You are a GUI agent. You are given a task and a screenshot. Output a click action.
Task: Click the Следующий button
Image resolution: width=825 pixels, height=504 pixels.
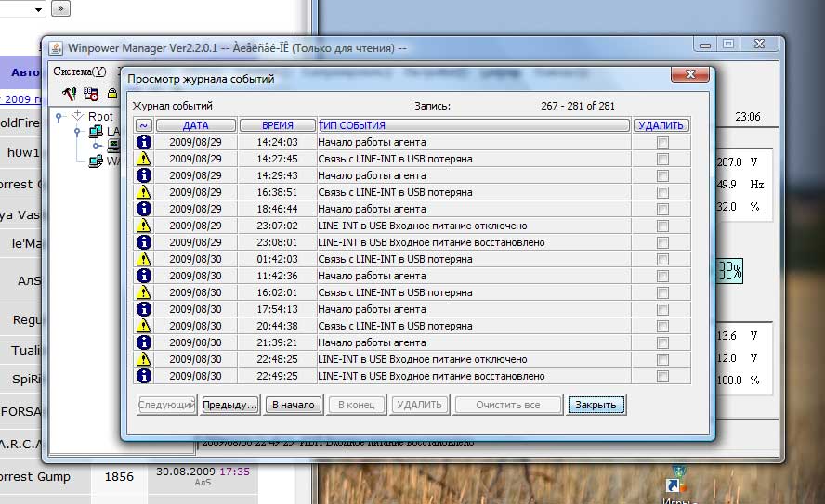(x=167, y=405)
